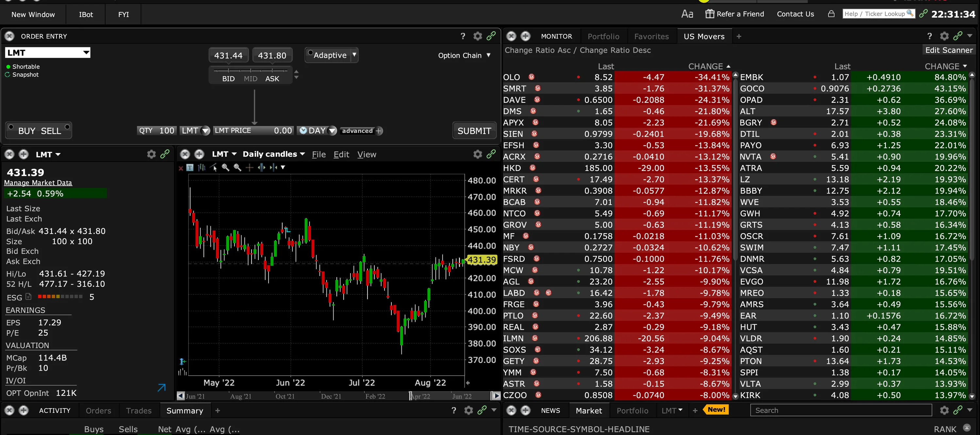Image resolution: width=980 pixels, height=435 pixels.
Task: Click chart panel link chain icon
Action: [491, 154]
